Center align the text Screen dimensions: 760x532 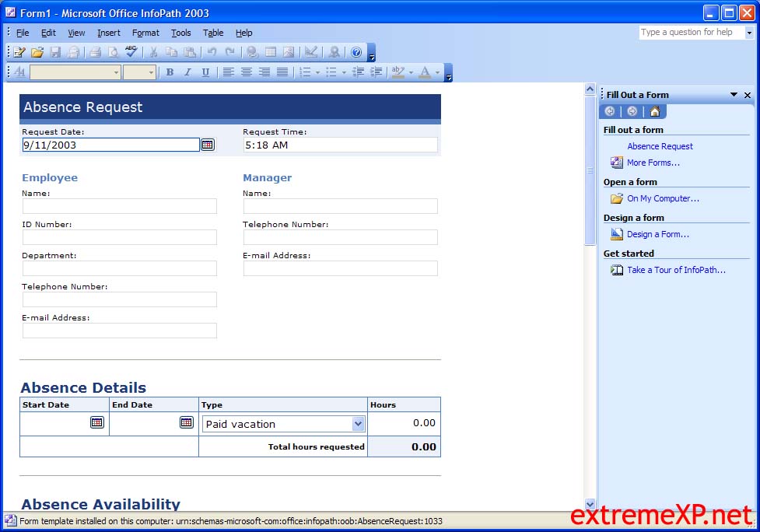pos(247,72)
